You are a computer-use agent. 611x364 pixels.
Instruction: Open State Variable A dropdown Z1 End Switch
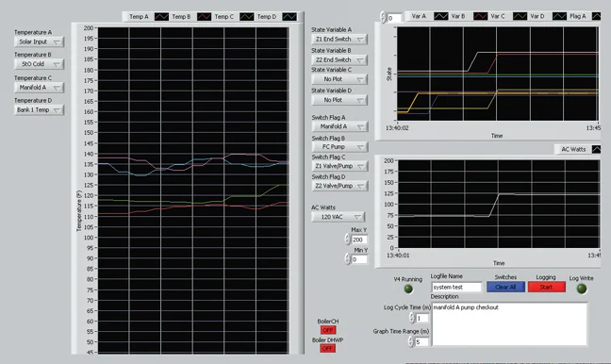tap(339, 39)
